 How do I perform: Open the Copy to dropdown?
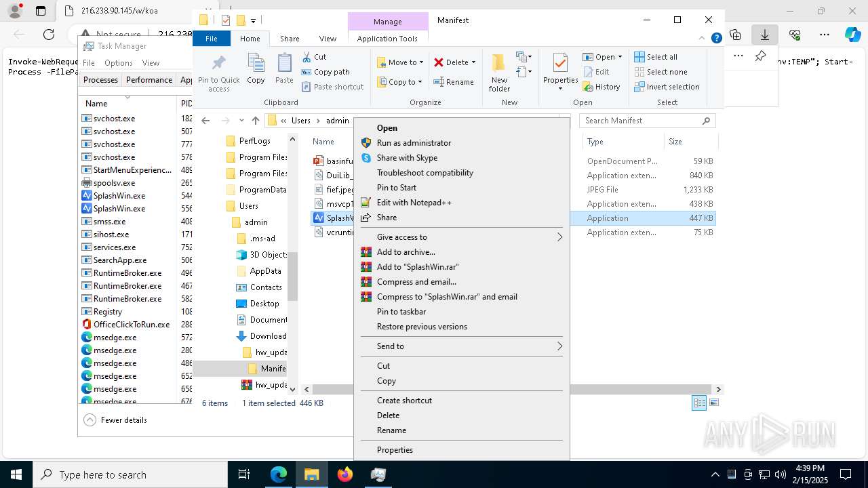[400, 82]
